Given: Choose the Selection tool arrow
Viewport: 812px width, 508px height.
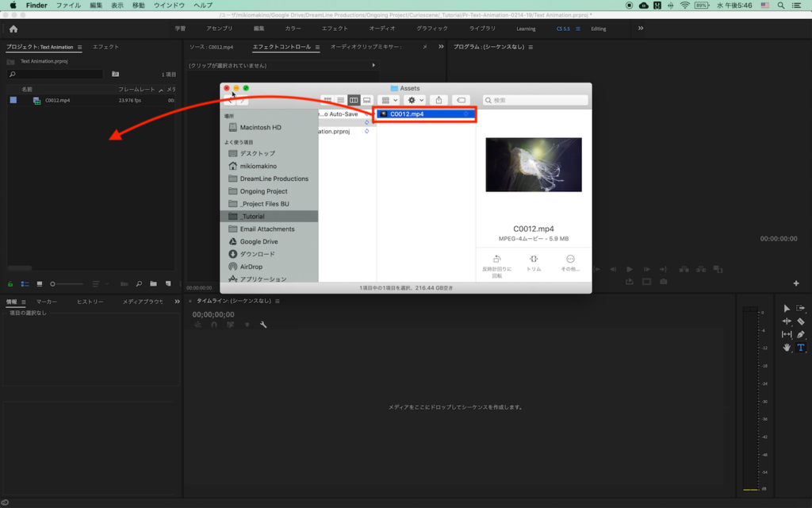Looking at the screenshot, I should (x=787, y=308).
